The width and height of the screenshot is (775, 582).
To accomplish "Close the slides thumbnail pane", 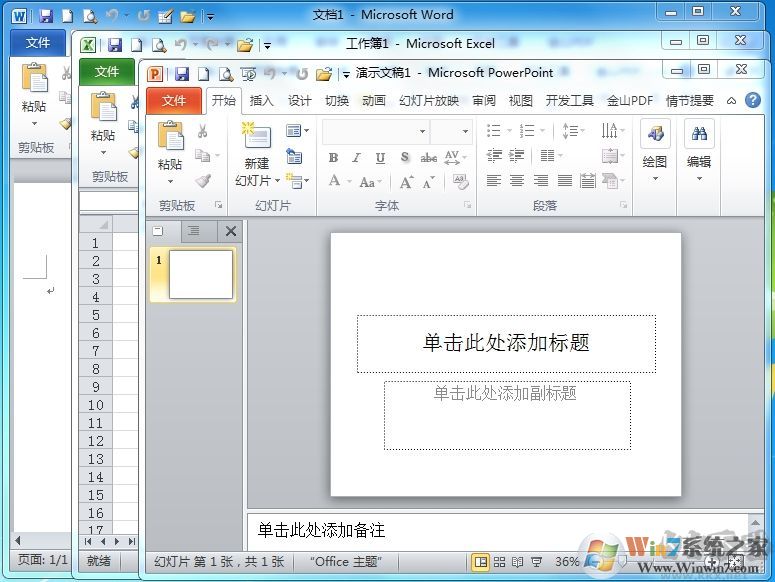I will pos(230,231).
